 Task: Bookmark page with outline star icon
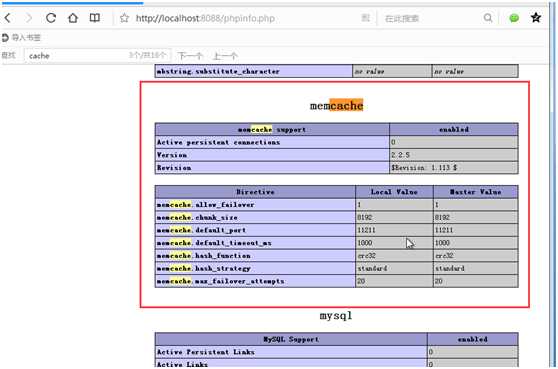[124, 18]
